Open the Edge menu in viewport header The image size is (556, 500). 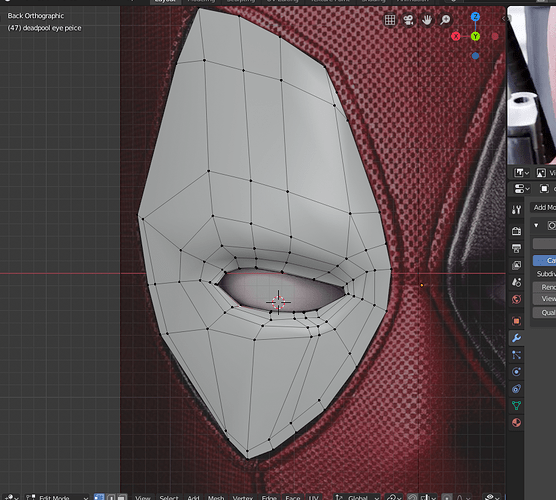click(x=269, y=498)
